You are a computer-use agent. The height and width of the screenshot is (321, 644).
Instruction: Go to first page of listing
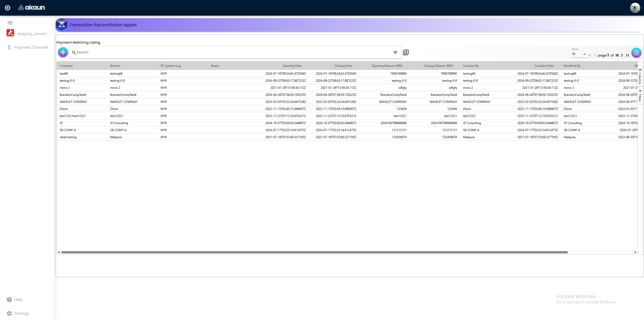point(590,55)
